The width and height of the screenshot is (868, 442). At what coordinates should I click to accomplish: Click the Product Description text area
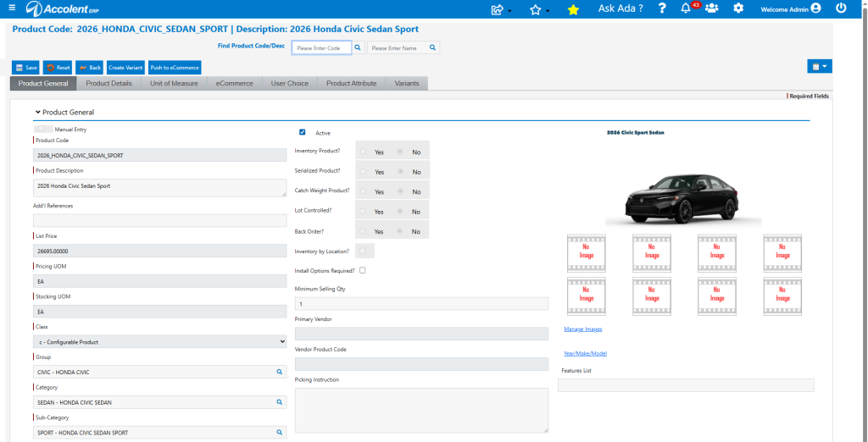click(x=160, y=187)
